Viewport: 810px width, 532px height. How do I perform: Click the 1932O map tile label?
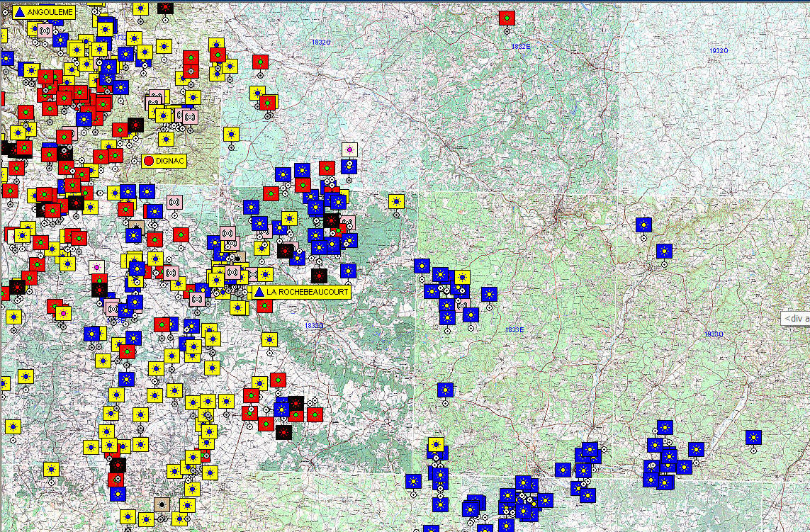click(x=718, y=51)
